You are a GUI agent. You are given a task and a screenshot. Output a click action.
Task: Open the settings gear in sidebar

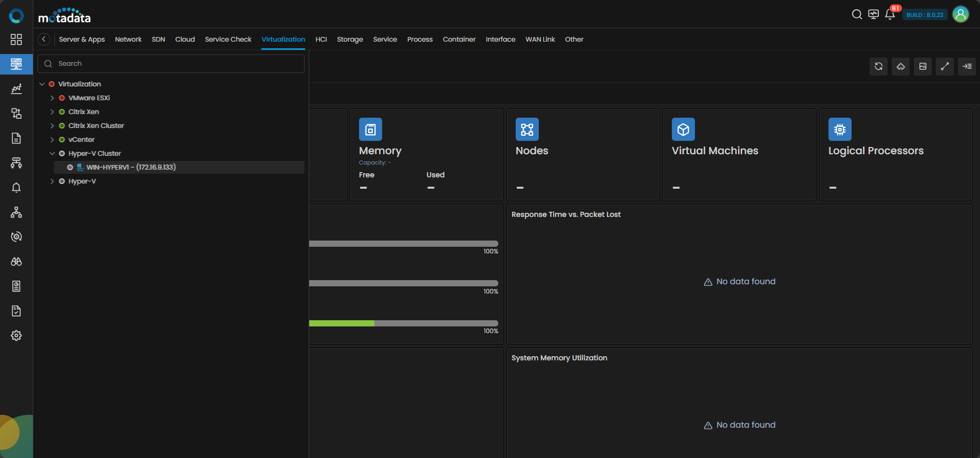click(x=16, y=336)
